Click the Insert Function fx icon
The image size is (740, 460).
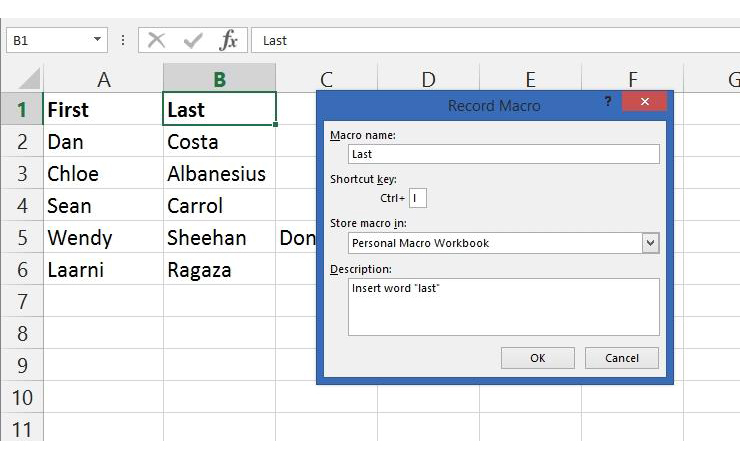click(229, 40)
